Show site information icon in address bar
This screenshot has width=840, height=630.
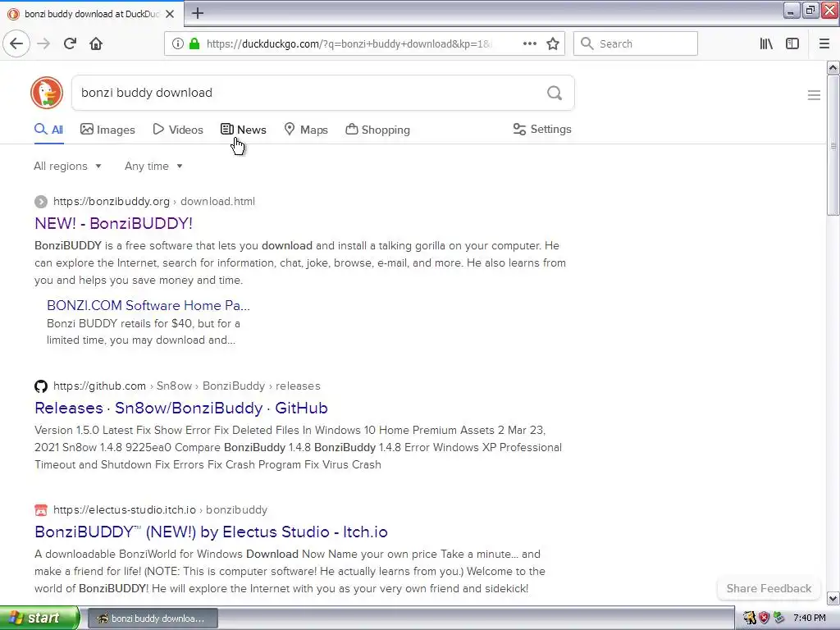178,43
